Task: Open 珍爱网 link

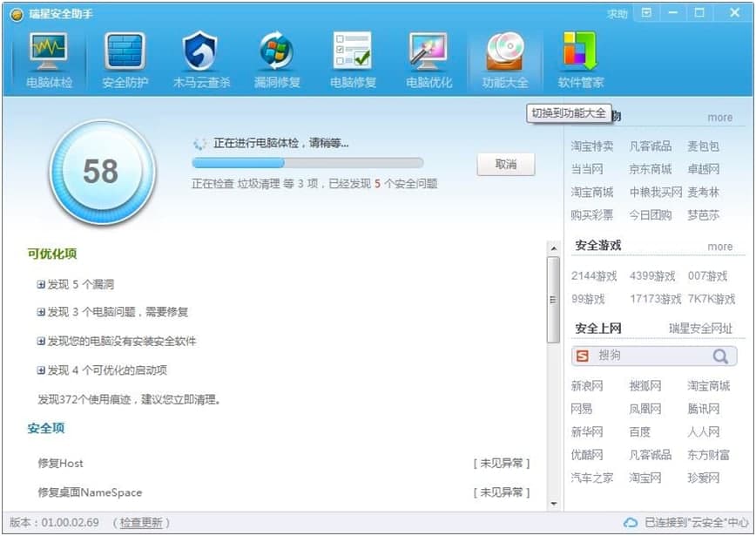Action: pyautogui.click(x=703, y=478)
